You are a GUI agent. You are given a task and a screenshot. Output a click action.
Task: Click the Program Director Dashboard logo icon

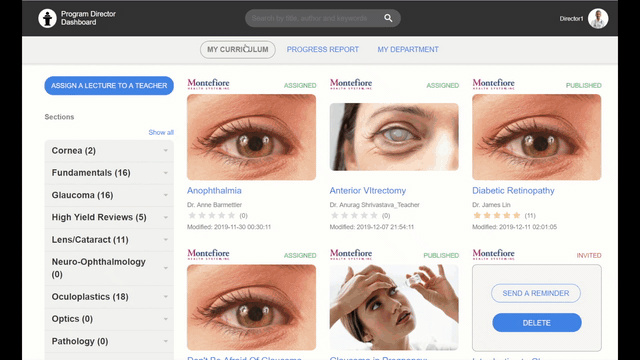(x=47, y=18)
